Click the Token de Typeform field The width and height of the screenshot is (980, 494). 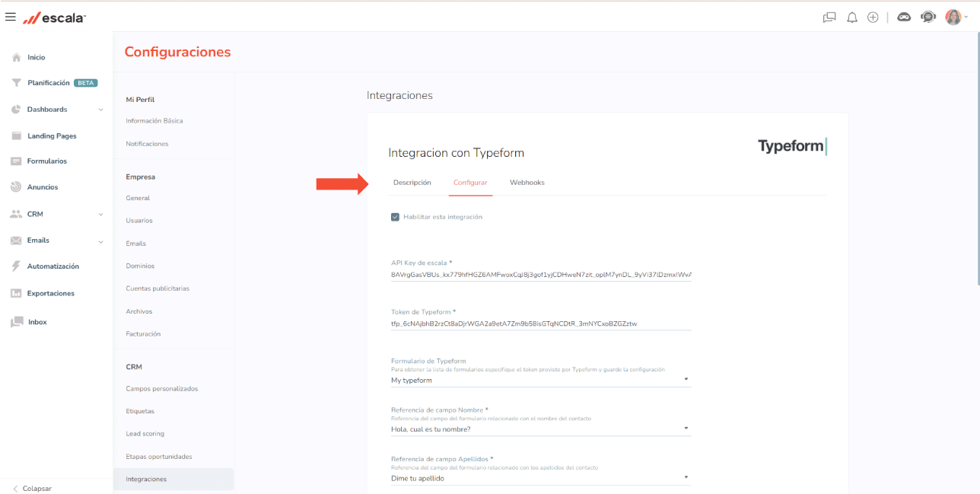(541, 323)
